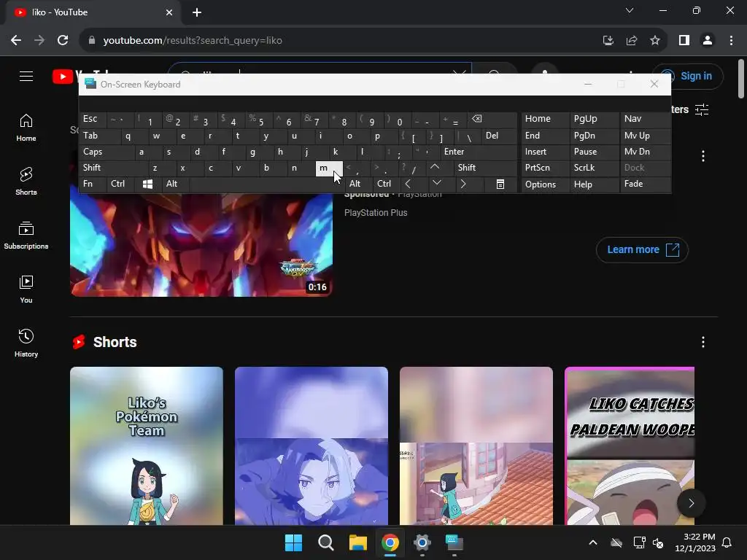Share this page icon in address bar
747x560 pixels.
tap(632, 41)
